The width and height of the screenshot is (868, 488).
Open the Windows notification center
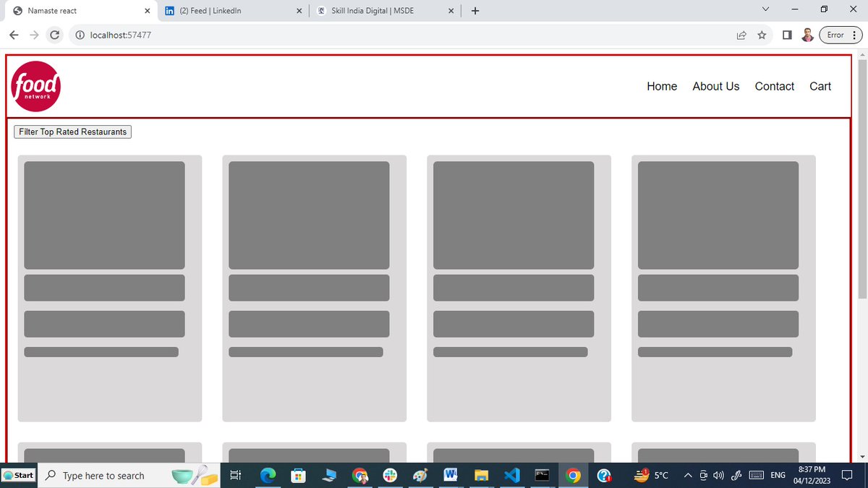(847, 476)
